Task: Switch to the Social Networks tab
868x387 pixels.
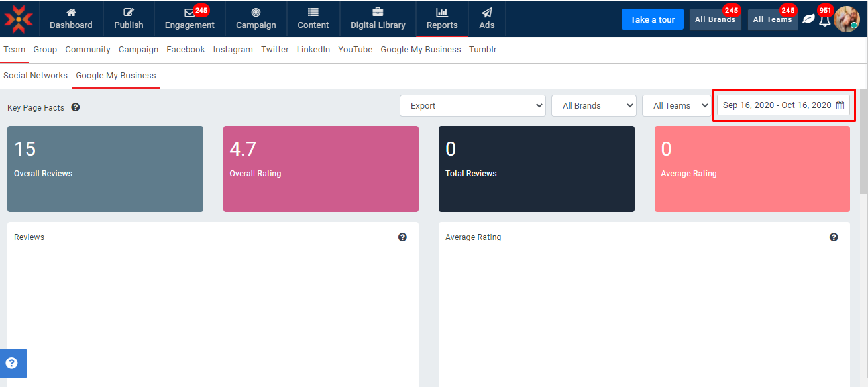Action: point(35,76)
